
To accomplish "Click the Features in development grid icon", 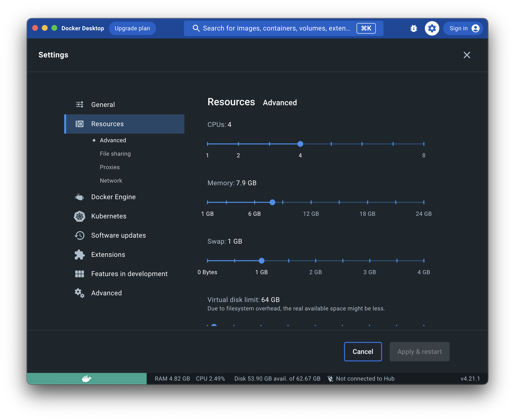I will (x=79, y=274).
